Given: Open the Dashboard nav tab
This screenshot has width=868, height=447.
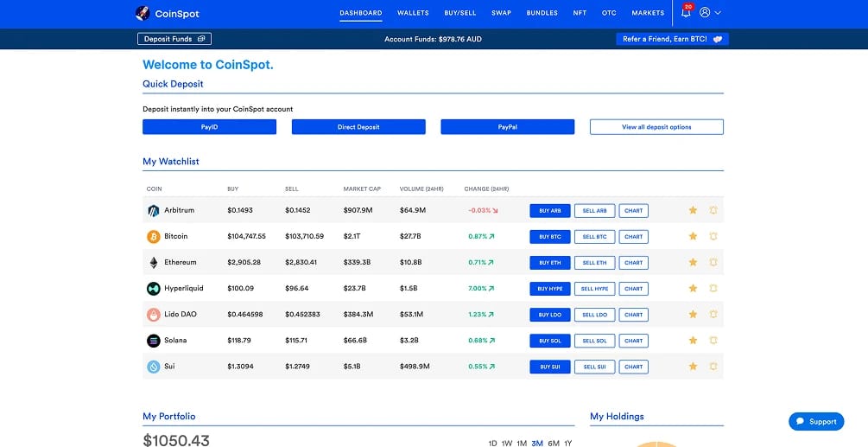Looking at the screenshot, I should pos(361,13).
